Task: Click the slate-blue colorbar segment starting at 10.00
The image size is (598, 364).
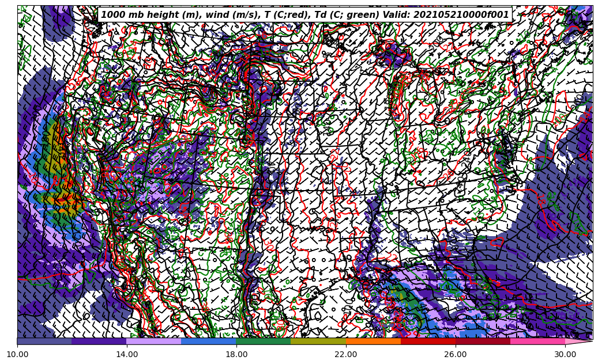Action: (44, 341)
